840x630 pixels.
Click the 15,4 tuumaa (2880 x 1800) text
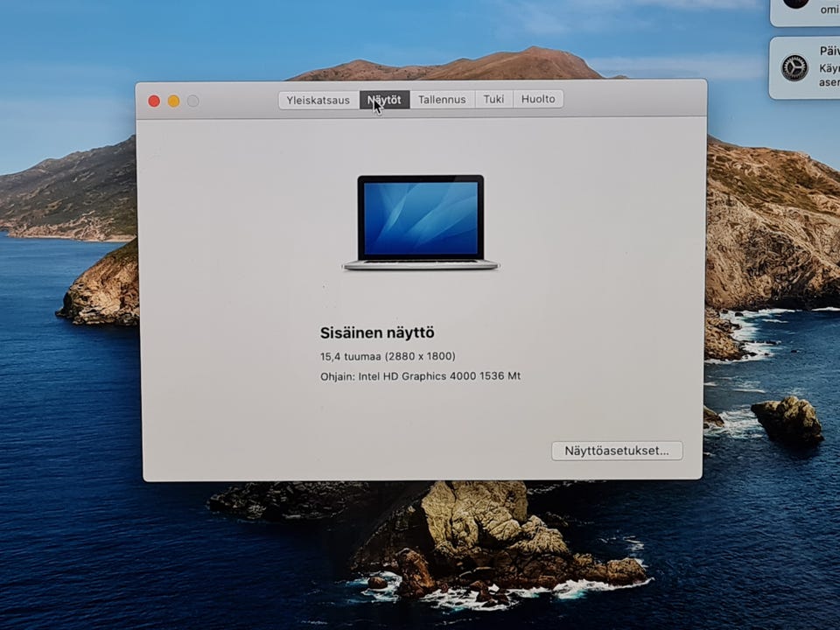[x=388, y=356]
